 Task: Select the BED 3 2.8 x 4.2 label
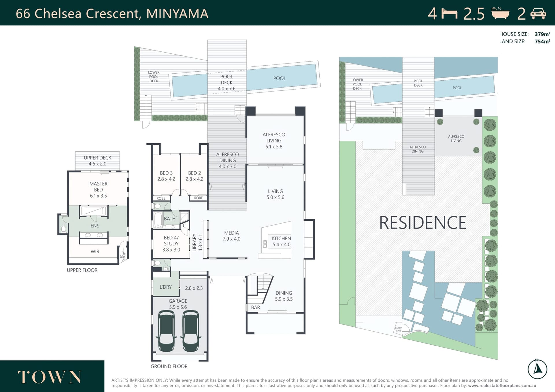(166, 176)
